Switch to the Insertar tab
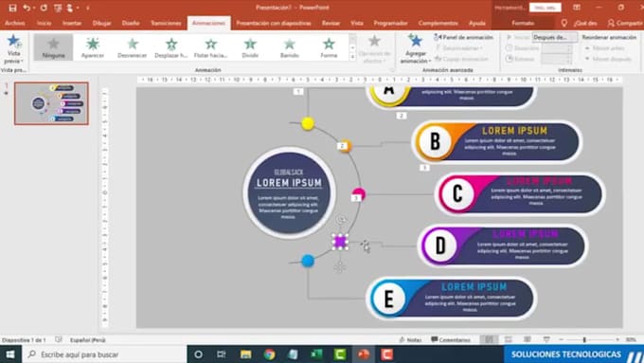 click(x=72, y=23)
